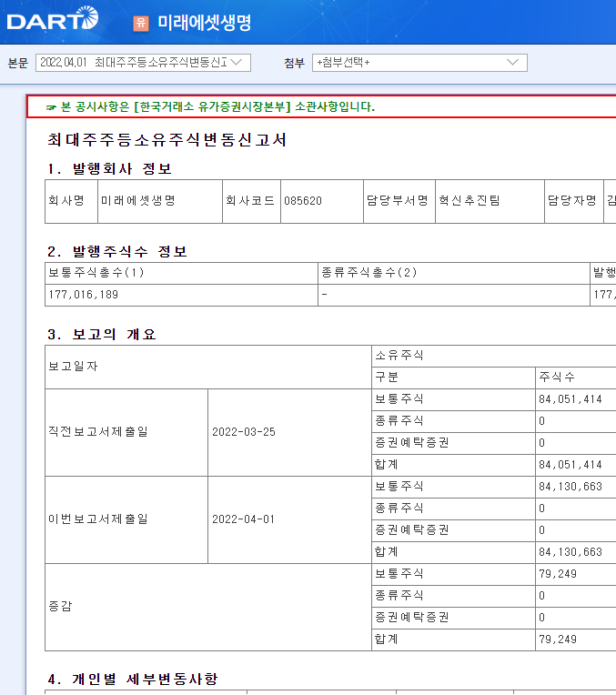
Task: Open the 본문 document dropdown
Action: point(143,63)
